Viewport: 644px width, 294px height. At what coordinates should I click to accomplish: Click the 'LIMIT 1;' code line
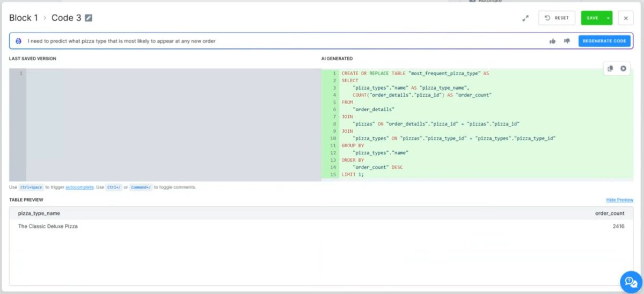point(353,174)
